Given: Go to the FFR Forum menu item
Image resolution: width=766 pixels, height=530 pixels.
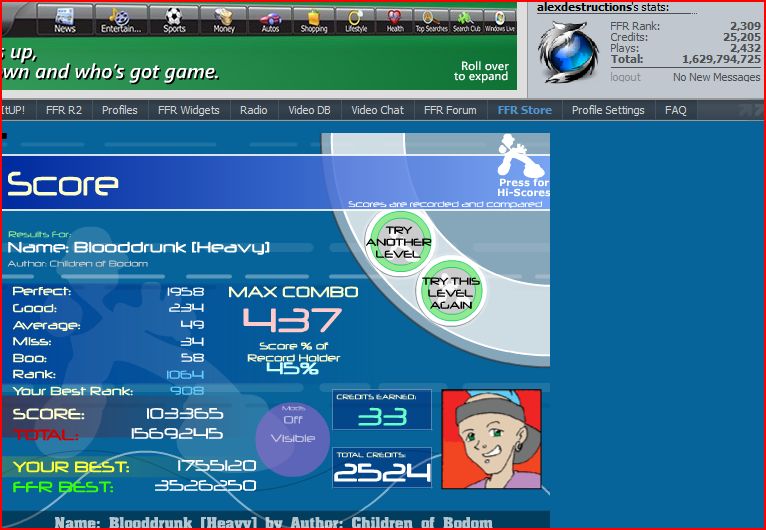Looking at the screenshot, I should coord(450,110).
